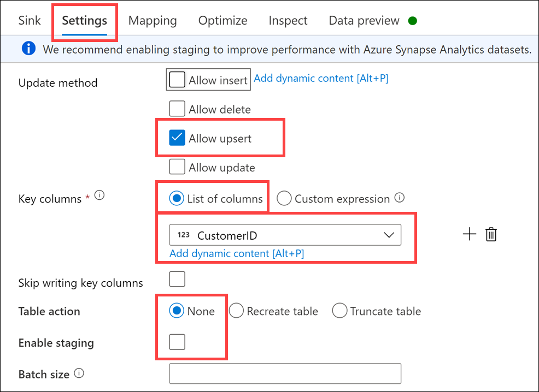Click Add dynamic content link beside Allow insert
Viewport: 539px width, 392px height.
coord(321,78)
